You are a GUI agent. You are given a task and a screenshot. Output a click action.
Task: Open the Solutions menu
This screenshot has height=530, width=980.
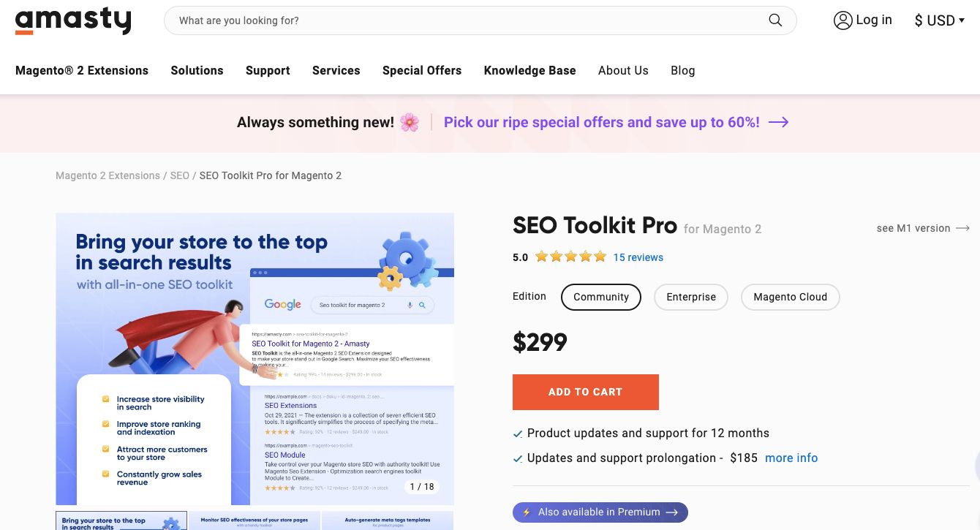point(197,70)
